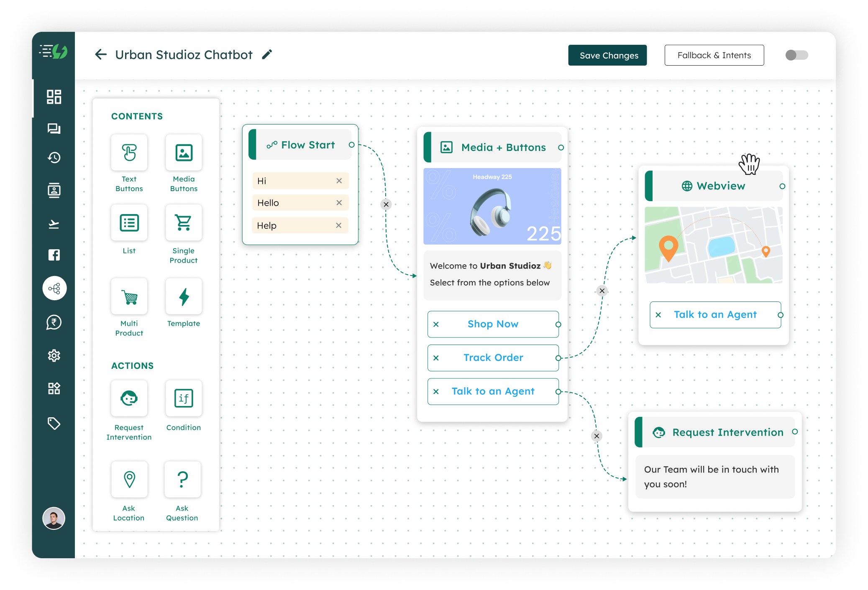Remove the 'Hello' keyword
Screen dimensions: 868x590
point(339,203)
